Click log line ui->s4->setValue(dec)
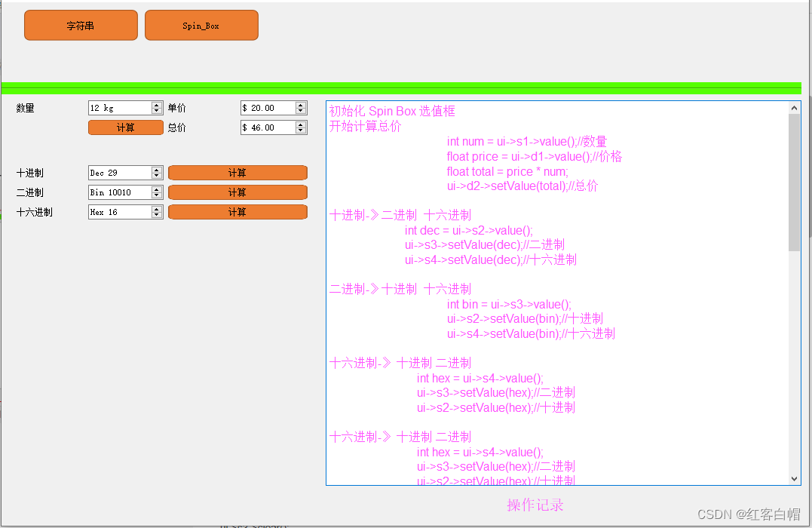 coord(491,259)
